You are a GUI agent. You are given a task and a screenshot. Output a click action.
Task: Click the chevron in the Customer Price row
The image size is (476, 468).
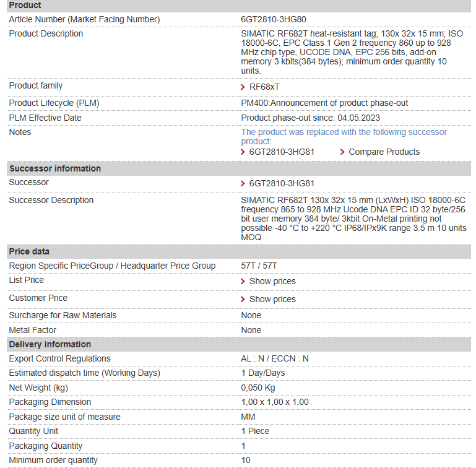click(x=243, y=300)
